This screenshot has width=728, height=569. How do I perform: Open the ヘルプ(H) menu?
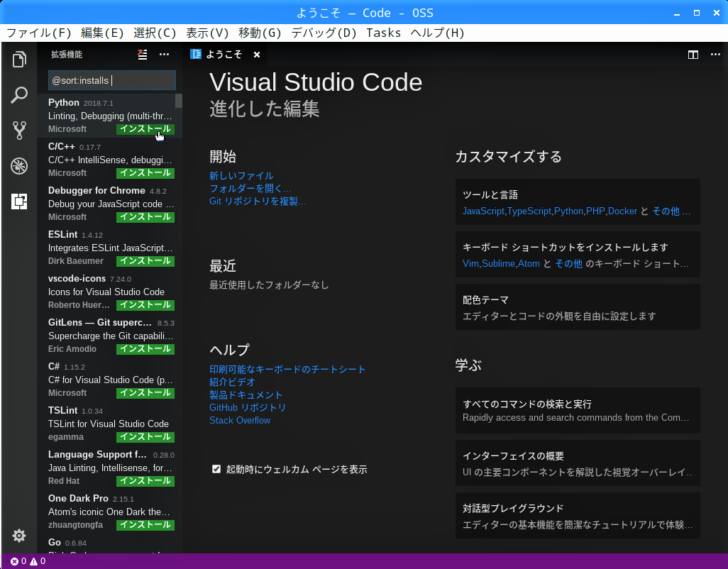point(437,33)
